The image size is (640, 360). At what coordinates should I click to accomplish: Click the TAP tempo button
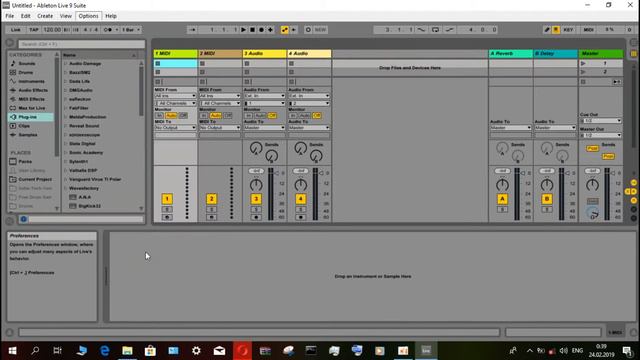tap(34, 30)
